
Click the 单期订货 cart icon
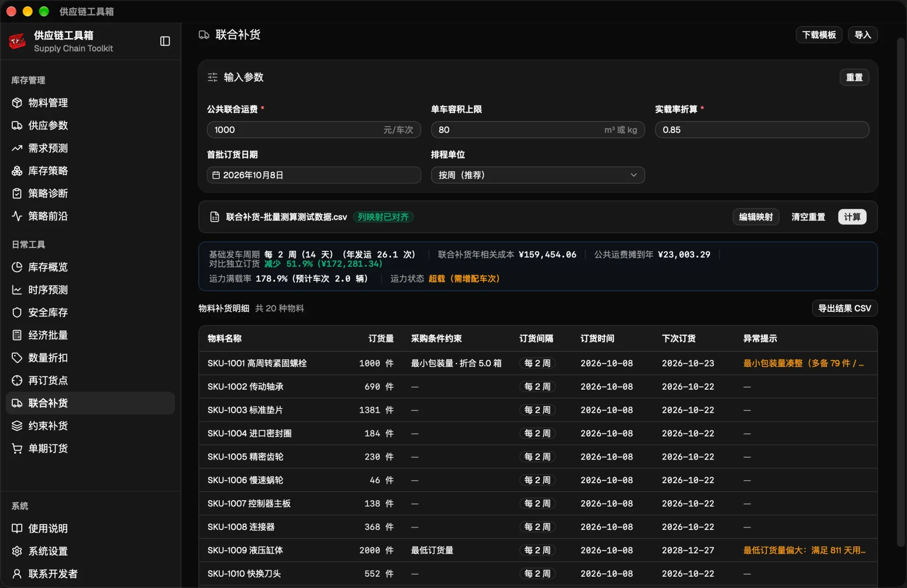pyautogui.click(x=17, y=448)
